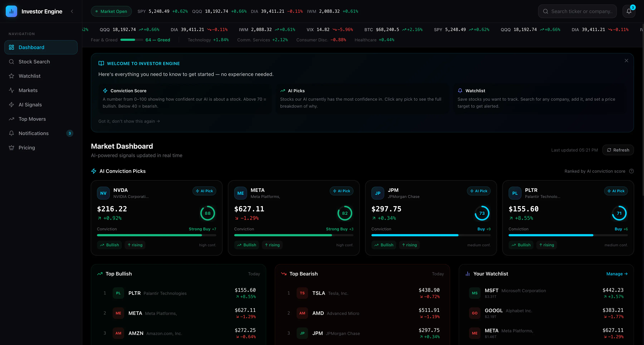
Task: Open MSFT row in Your Watchlist
Action: click(546, 293)
